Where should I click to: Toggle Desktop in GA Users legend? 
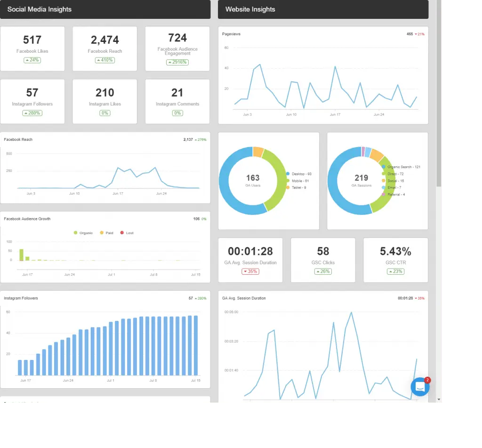pos(298,174)
